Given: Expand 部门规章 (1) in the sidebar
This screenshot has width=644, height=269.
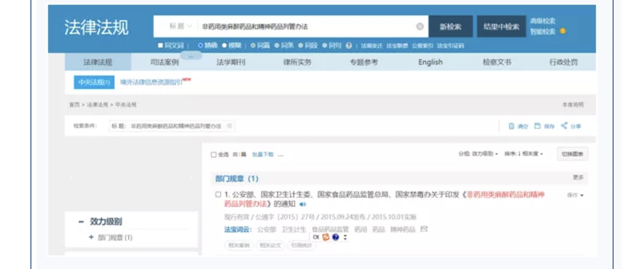Looking at the screenshot, I should coord(91,237).
